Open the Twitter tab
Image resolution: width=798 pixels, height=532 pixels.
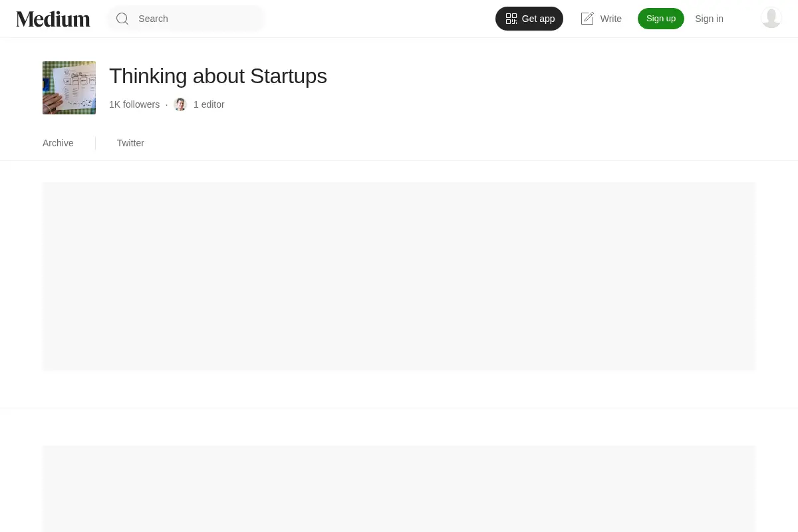click(x=130, y=143)
